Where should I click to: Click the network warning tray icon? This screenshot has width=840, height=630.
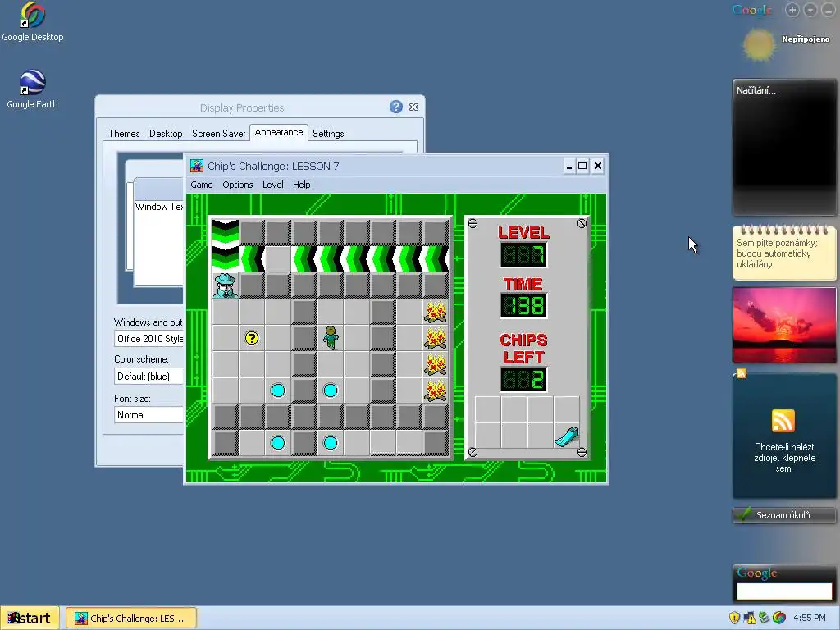(750, 618)
